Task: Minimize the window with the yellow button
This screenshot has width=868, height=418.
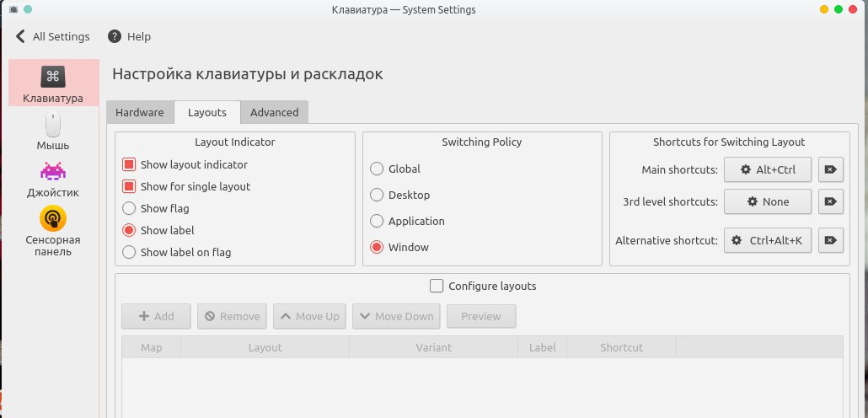Action: [x=823, y=9]
